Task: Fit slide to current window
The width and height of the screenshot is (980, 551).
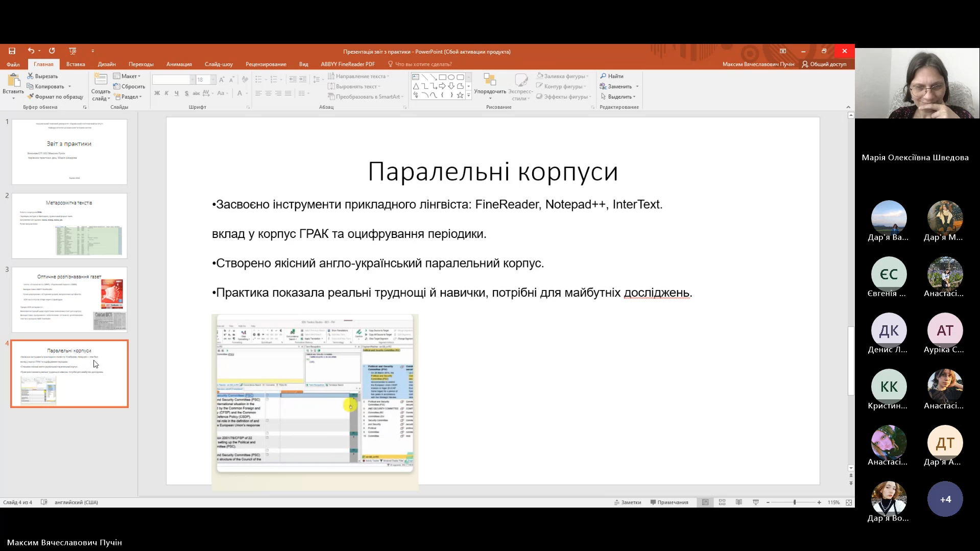Action: pyautogui.click(x=849, y=502)
